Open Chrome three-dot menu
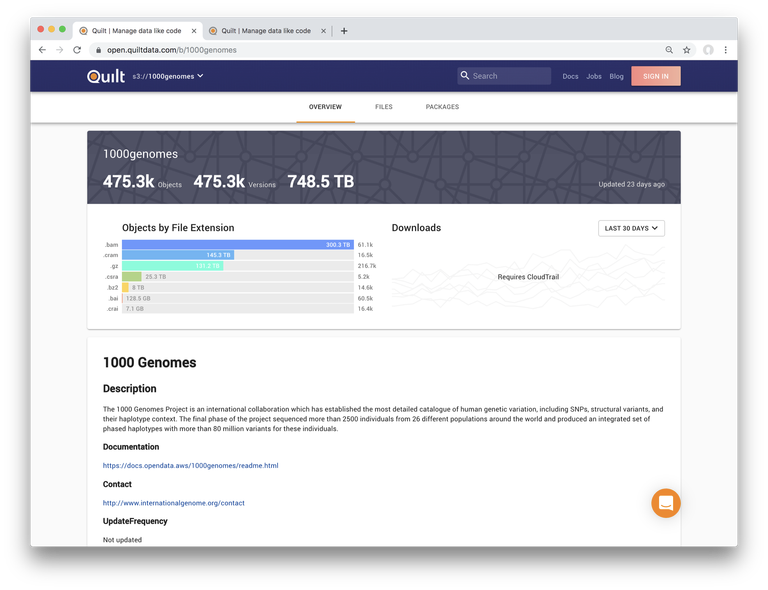768x590 pixels. (x=726, y=50)
